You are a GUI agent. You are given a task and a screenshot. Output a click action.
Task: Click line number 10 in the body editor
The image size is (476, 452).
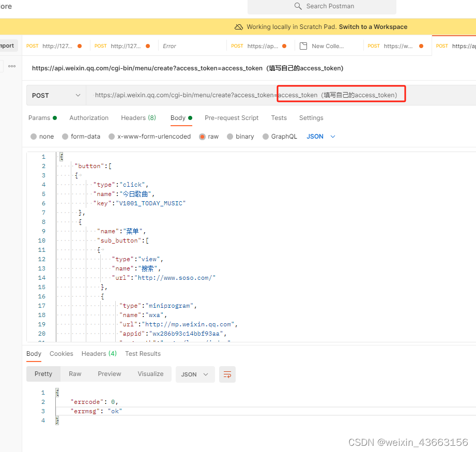41,240
